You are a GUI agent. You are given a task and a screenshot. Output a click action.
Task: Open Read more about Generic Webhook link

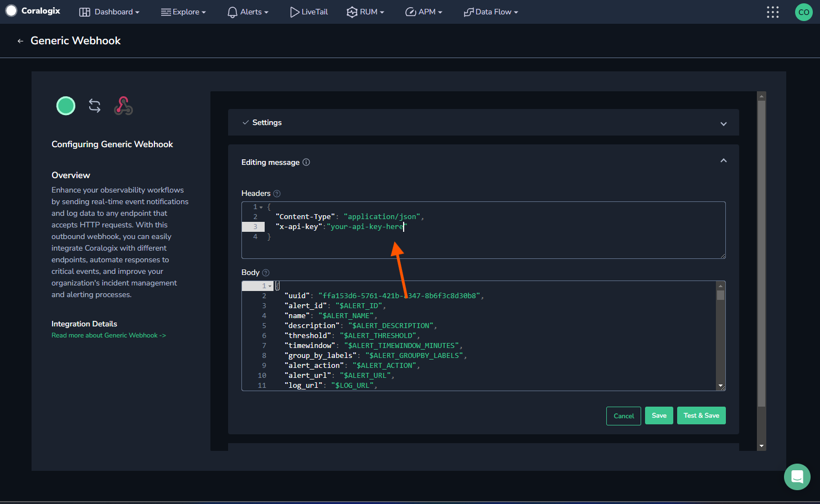point(109,335)
